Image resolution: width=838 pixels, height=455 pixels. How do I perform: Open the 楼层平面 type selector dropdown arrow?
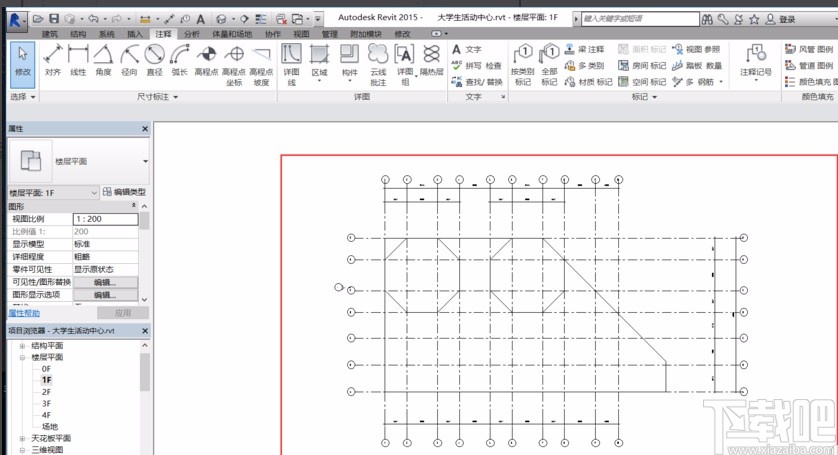[145, 161]
